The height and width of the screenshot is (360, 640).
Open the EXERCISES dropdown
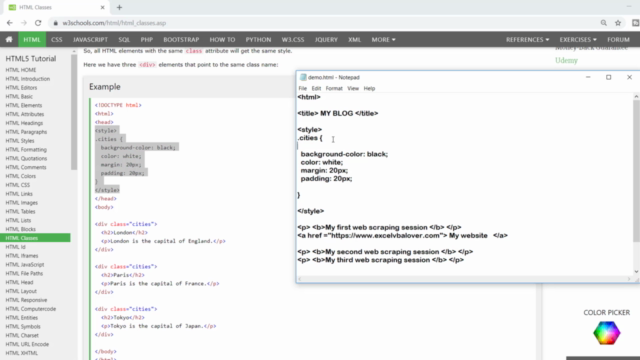[x=578, y=40]
